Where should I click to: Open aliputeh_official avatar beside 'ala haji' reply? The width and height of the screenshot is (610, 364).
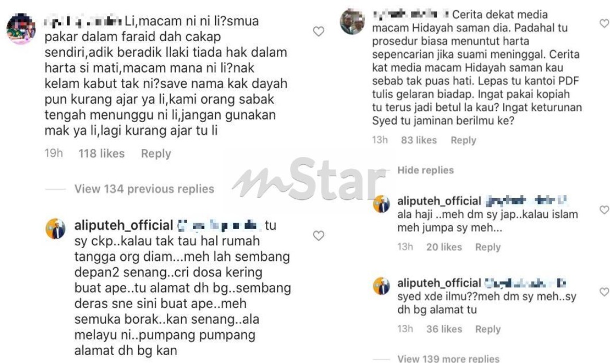[381, 204]
